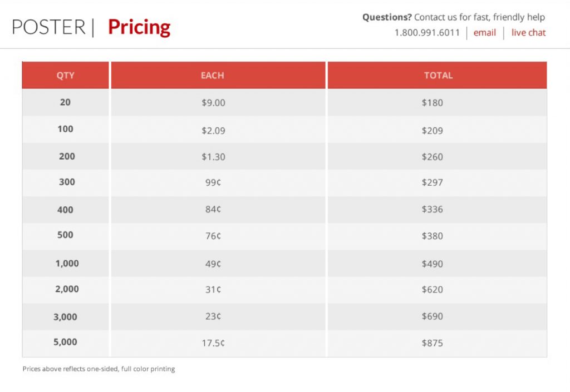
Task: Click the phone number 1.800.991.6011
Action: [x=427, y=33]
